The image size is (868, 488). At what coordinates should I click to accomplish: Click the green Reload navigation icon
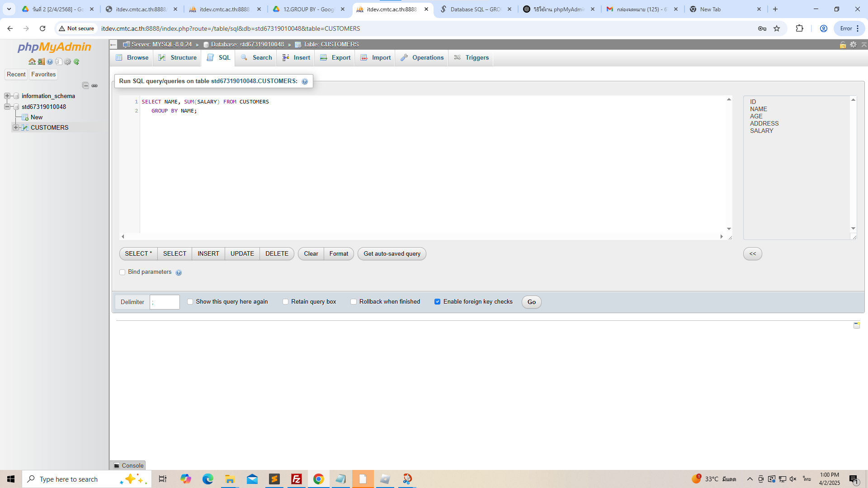click(76, 61)
